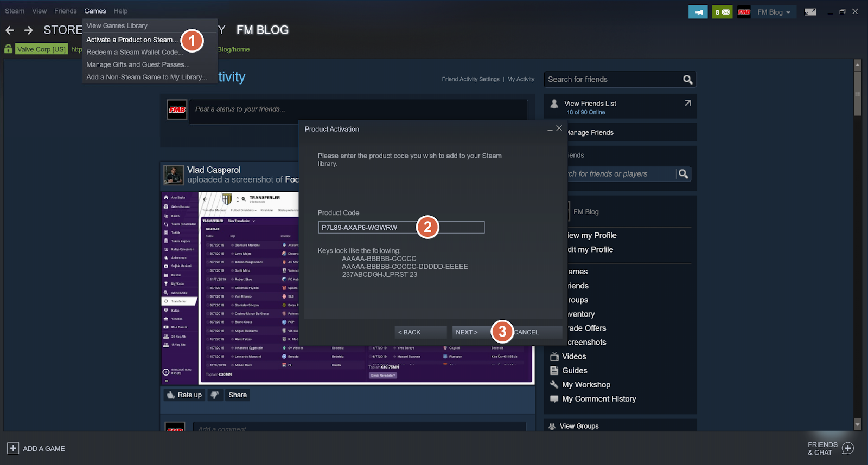Open Edit my Profile link

590,249
